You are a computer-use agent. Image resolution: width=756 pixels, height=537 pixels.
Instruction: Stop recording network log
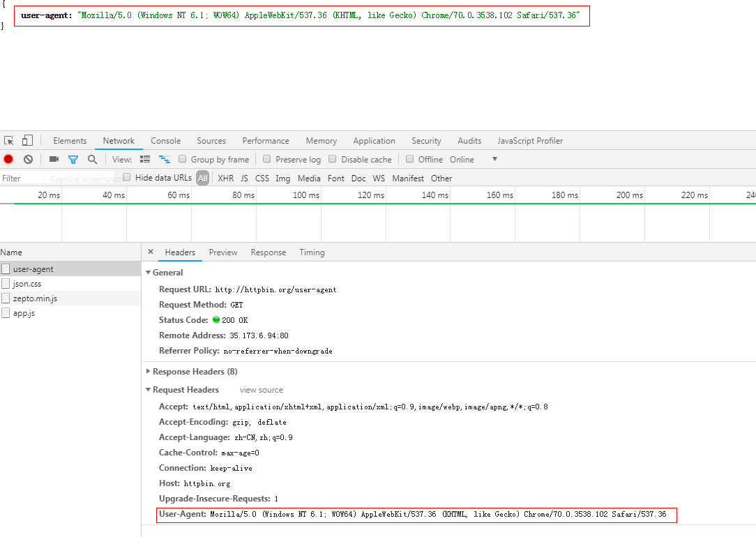8,159
